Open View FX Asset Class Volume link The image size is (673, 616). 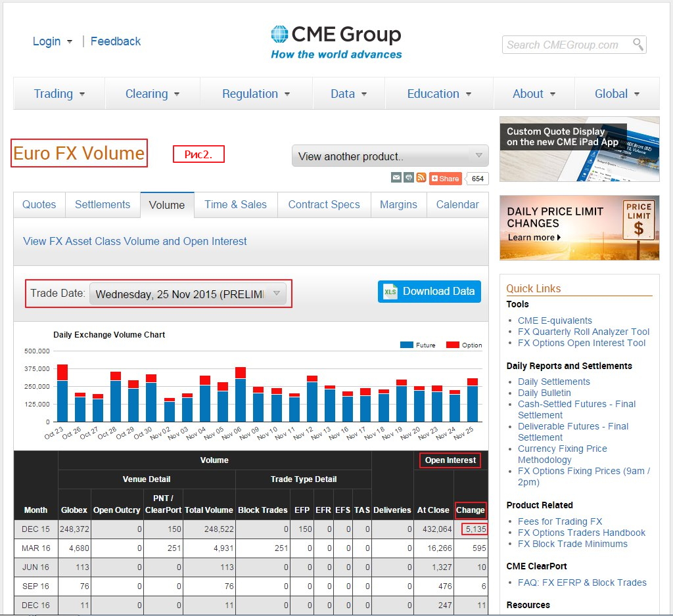coord(135,241)
